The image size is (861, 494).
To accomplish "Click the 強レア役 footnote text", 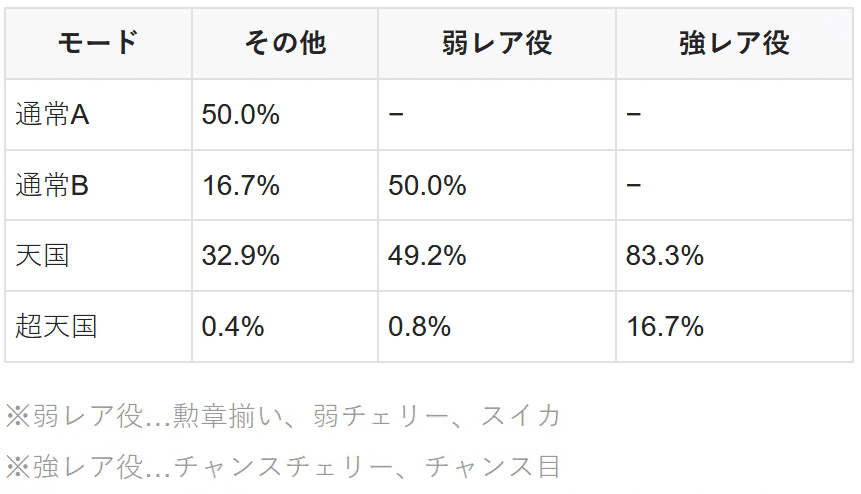I will (x=283, y=466).
